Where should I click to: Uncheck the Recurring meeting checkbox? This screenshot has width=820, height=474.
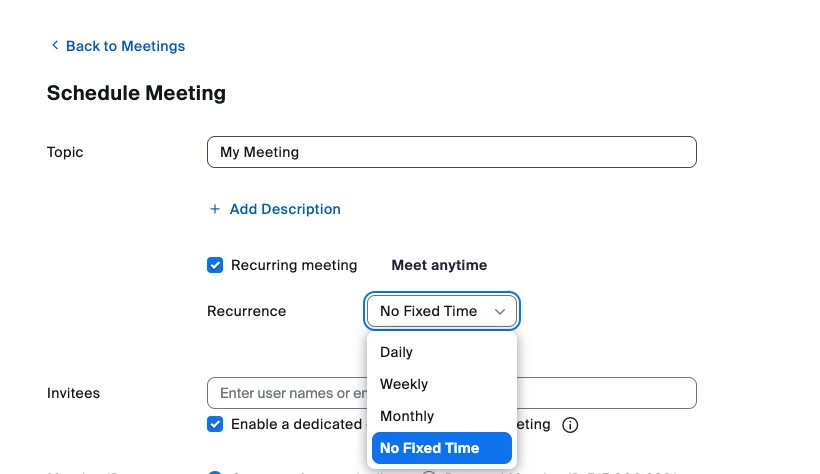tap(215, 265)
